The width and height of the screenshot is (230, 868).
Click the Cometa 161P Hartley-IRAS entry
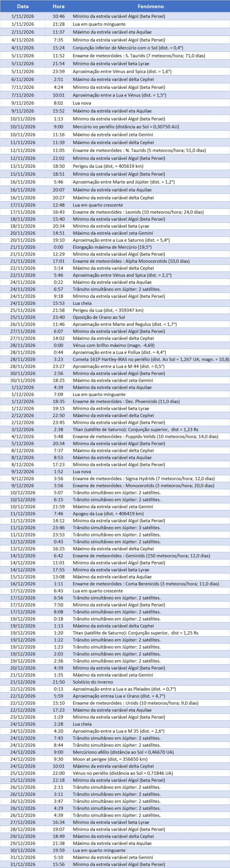[x=151, y=359]
